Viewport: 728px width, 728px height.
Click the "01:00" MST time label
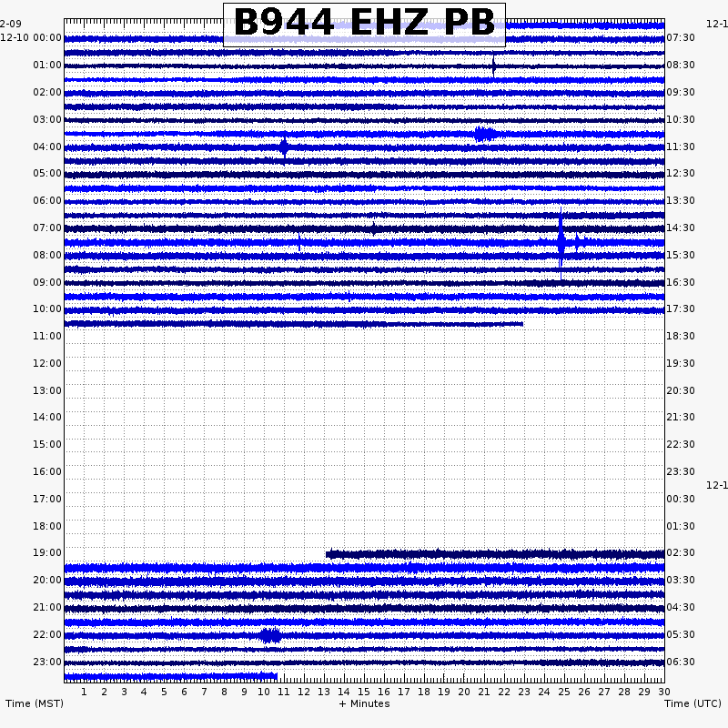(47, 65)
